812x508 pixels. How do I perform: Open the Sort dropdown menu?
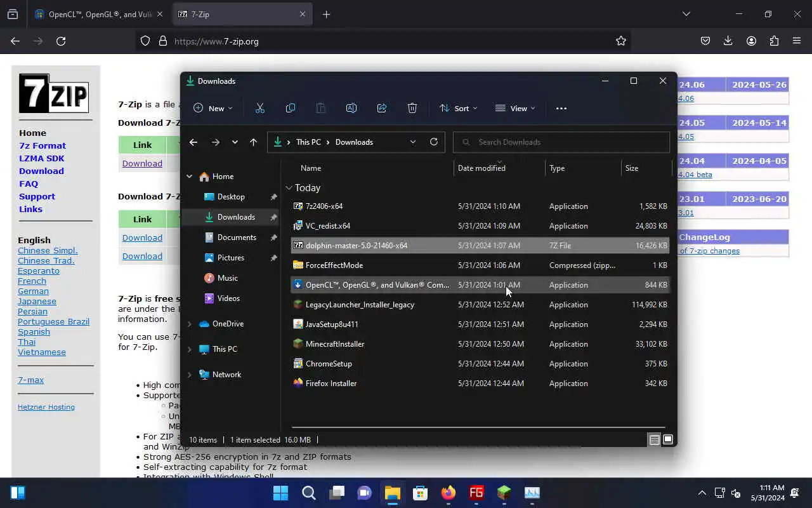tap(459, 109)
